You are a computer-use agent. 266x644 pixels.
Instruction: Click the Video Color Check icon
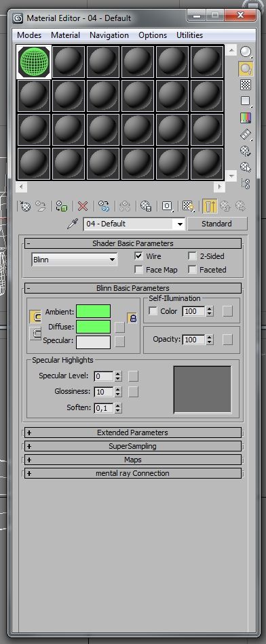tap(246, 118)
